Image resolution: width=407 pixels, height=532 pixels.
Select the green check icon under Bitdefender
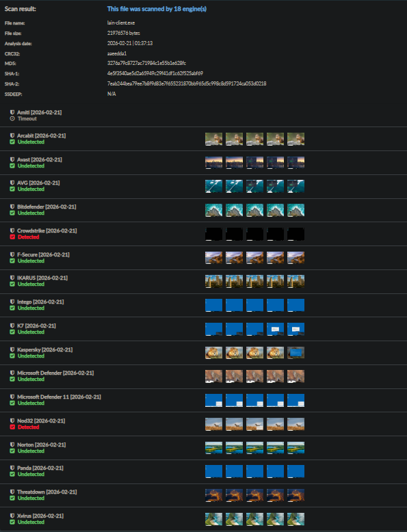12,213
